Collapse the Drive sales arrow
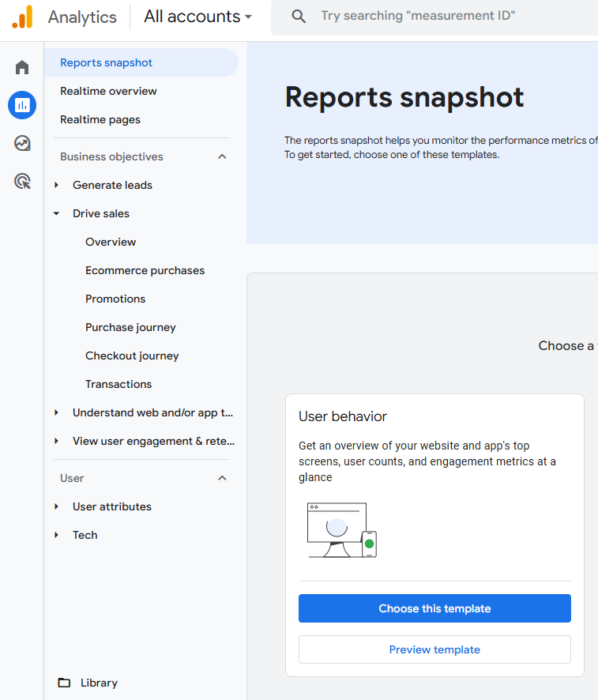Screen dimensions: 598x700 [56, 213]
